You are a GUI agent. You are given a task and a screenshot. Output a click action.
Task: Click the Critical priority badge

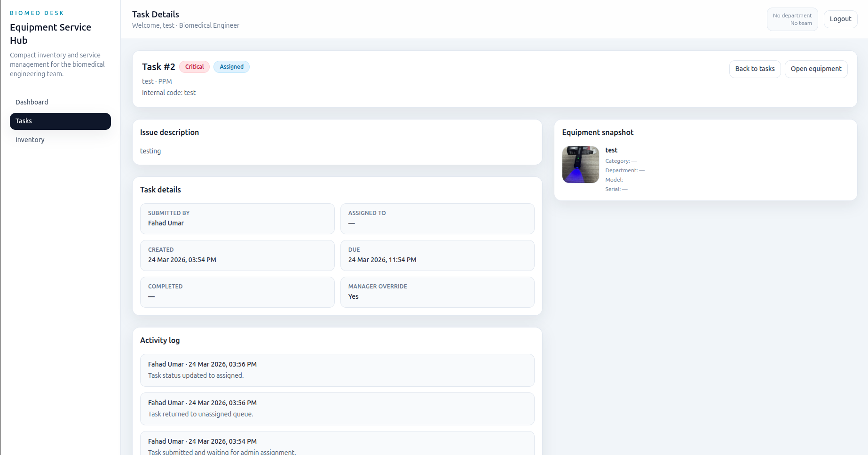[x=194, y=67]
